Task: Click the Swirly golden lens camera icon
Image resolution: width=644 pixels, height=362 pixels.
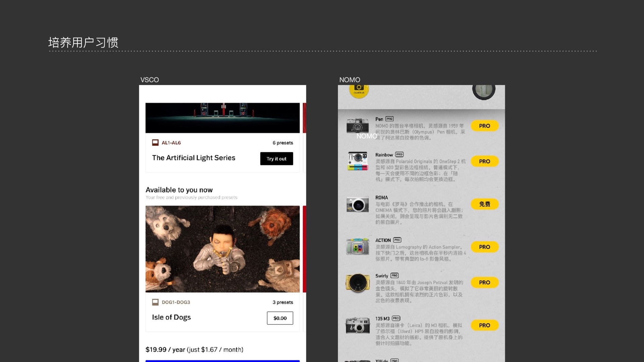Action: [357, 283]
